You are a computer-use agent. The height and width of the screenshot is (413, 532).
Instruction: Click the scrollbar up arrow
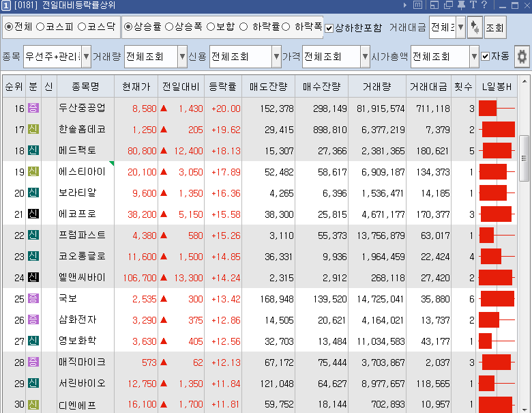click(524, 81)
